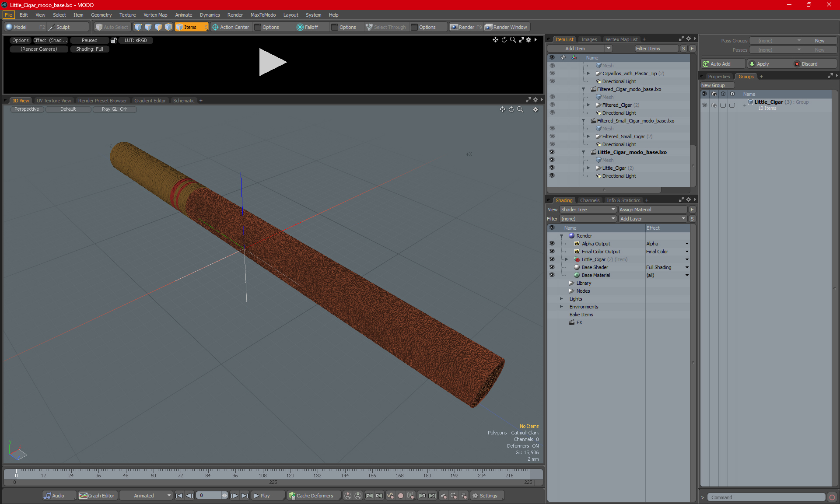Open the Vertex Map menu
840x504 pixels.
155,15
